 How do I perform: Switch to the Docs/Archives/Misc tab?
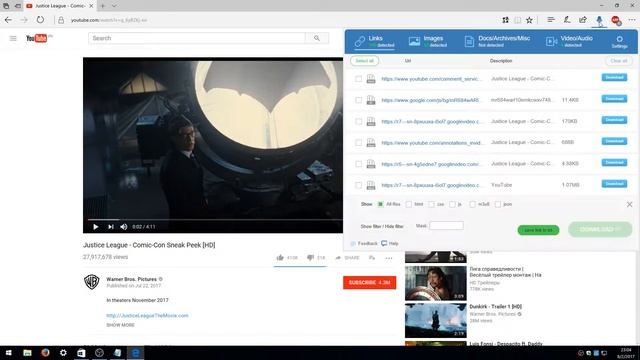tap(497, 41)
